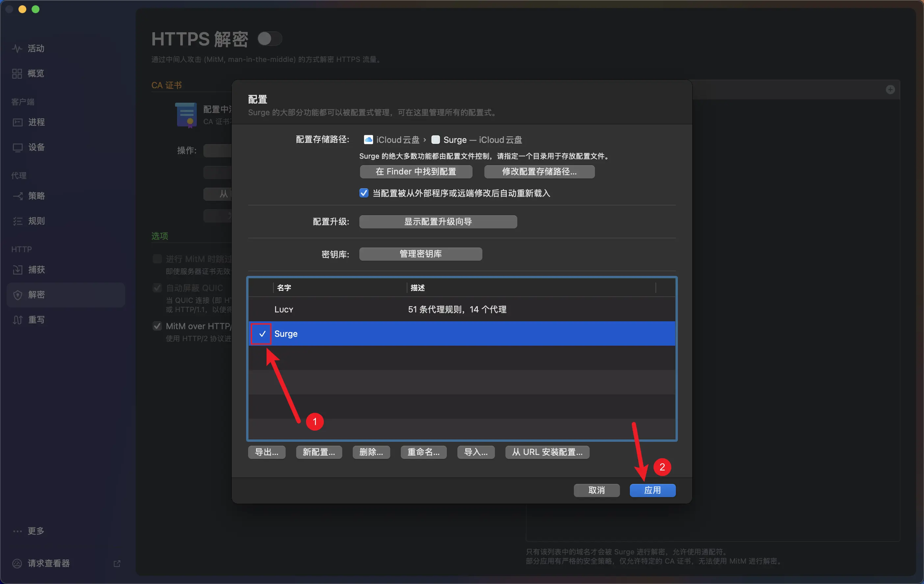This screenshot has height=584, width=924.
Task: Click 从 URL 安装配置 button
Action: 547,452
